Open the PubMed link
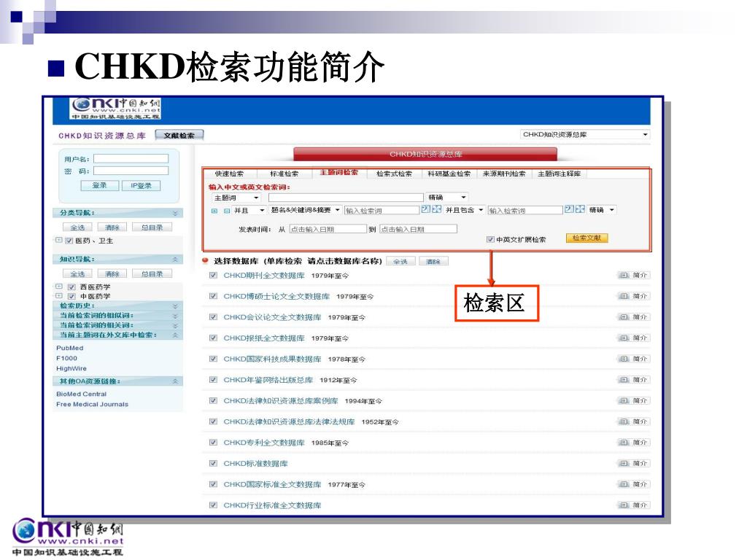Image resolution: width=747 pixels, height=560 pixels. click(x=69, y=348)
